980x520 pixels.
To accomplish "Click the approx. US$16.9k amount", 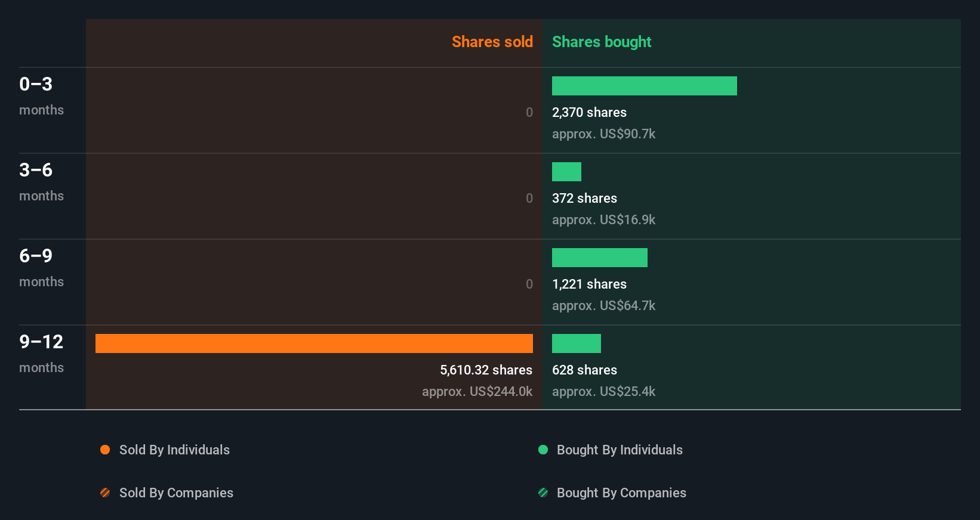I will (603, 219).
